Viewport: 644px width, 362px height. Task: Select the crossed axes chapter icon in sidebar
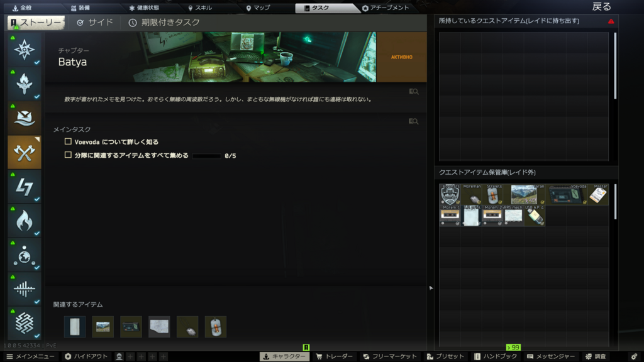pos(25,151)
